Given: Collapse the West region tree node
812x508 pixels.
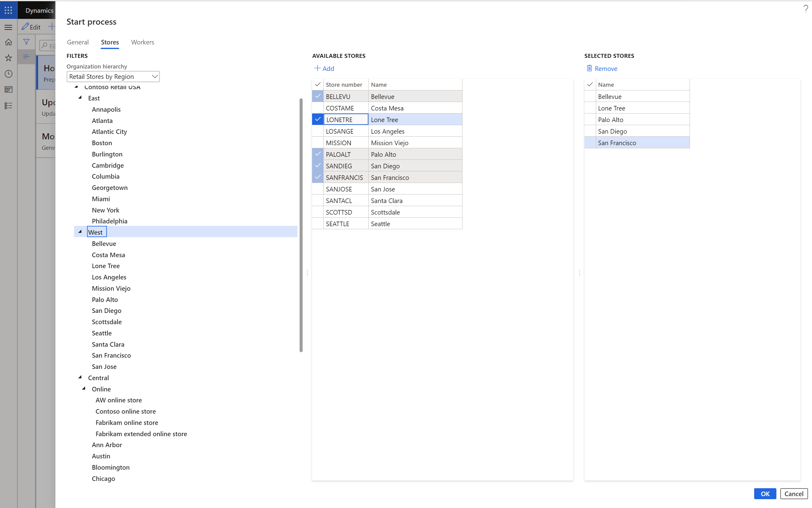Looking at the screenshot, I should click(x=80, y=232).
